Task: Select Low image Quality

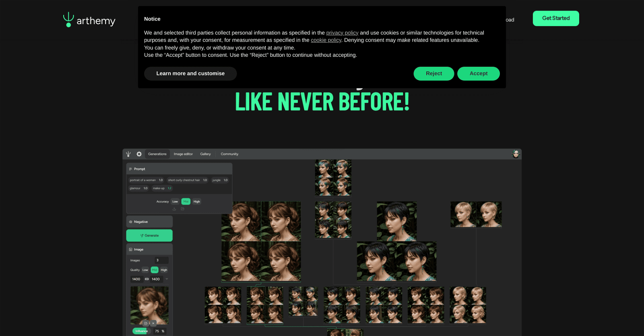Action: coord(145,270)
